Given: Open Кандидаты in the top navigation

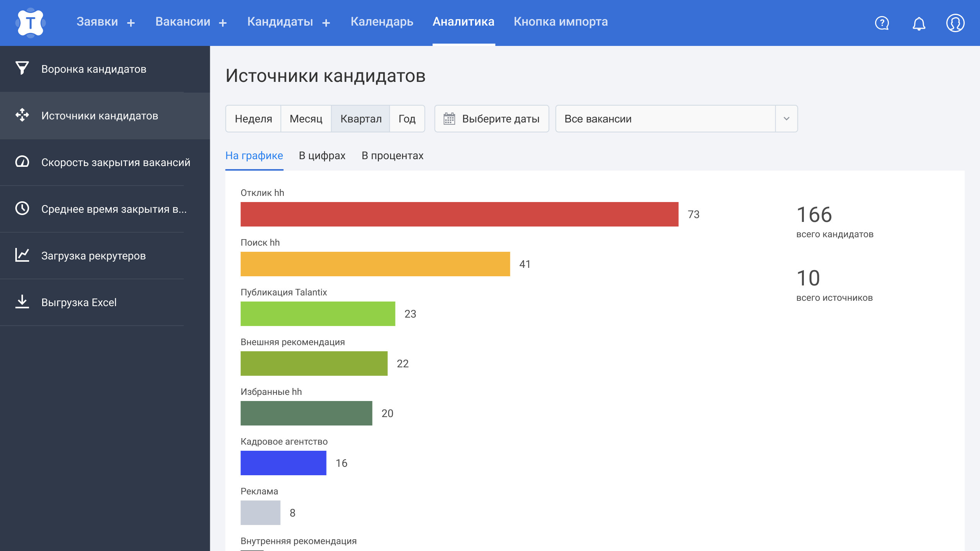Looking at the screenshot, I should click(280, 22).
